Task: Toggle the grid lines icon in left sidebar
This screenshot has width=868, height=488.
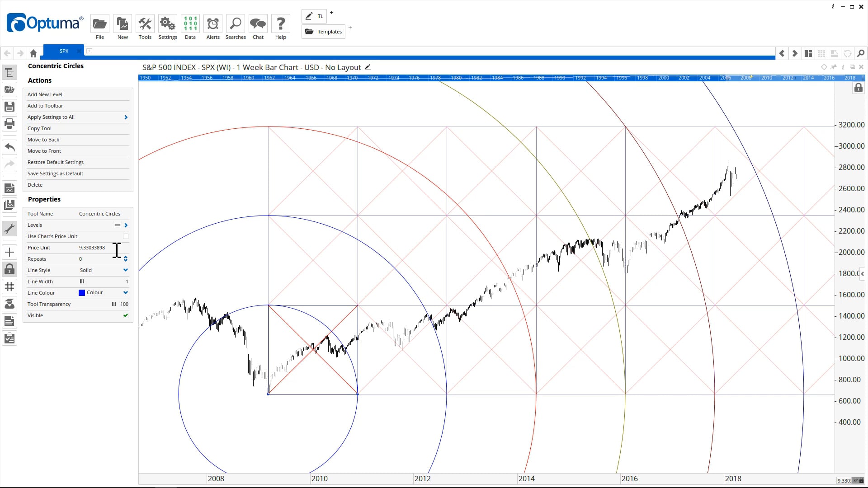Action: coord(9,286)
